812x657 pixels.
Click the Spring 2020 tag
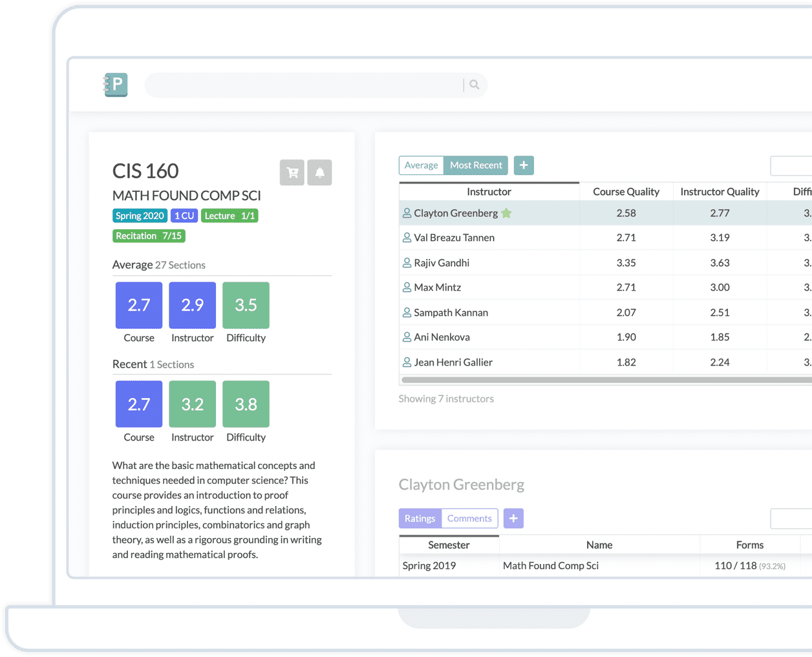140,216
